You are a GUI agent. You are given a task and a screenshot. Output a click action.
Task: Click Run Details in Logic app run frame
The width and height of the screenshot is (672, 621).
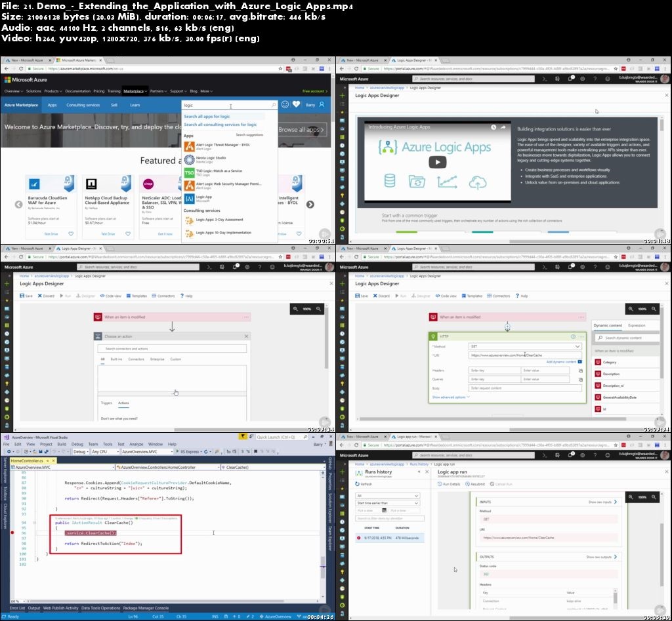449,484
